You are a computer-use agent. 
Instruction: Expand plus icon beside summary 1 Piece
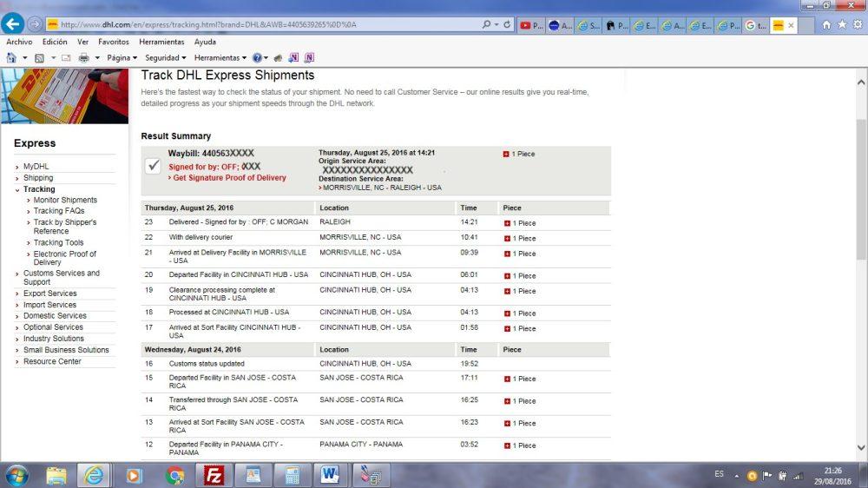[506, 154]
